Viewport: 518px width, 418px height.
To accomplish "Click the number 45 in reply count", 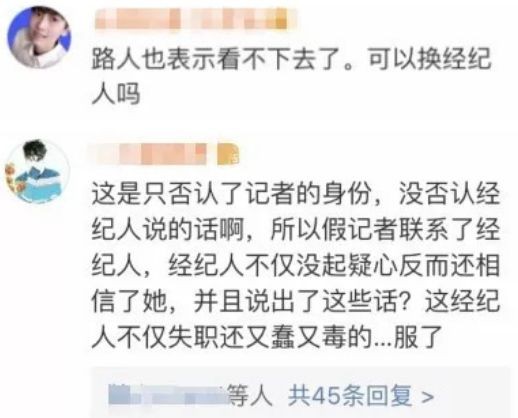I will (x=327, y=396).
